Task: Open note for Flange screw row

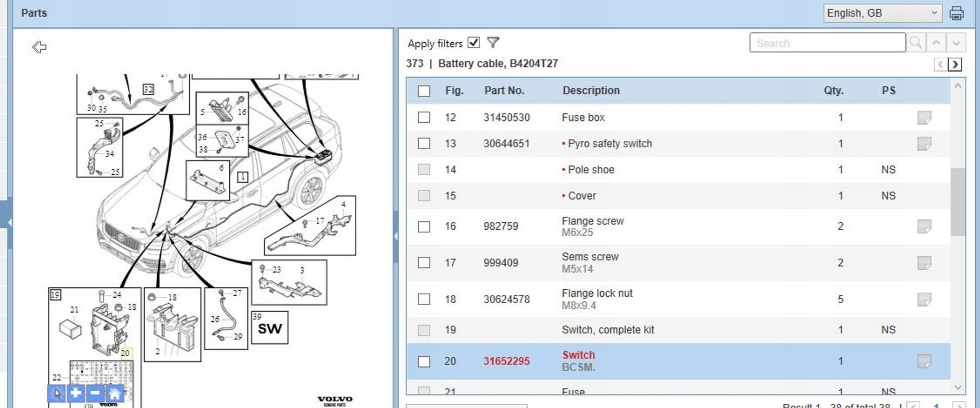Action: click(924, 227)
